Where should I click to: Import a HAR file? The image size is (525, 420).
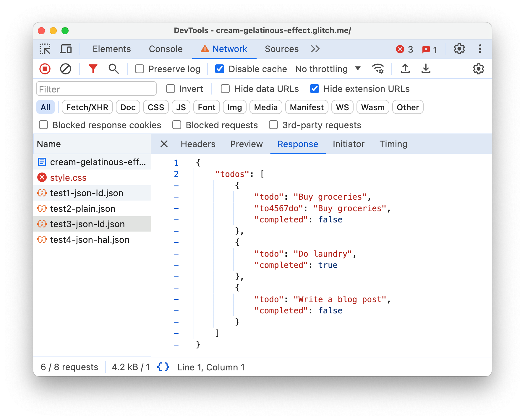coord(405,69)
